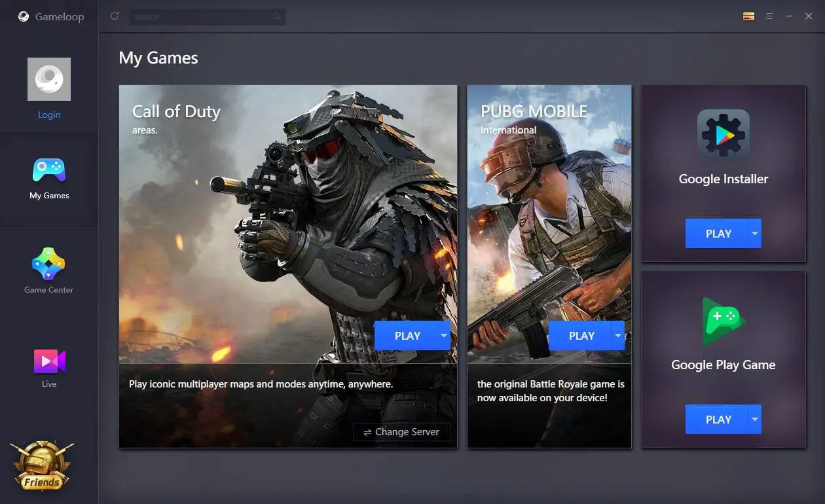Select the My Games gamepad icon

49,170
